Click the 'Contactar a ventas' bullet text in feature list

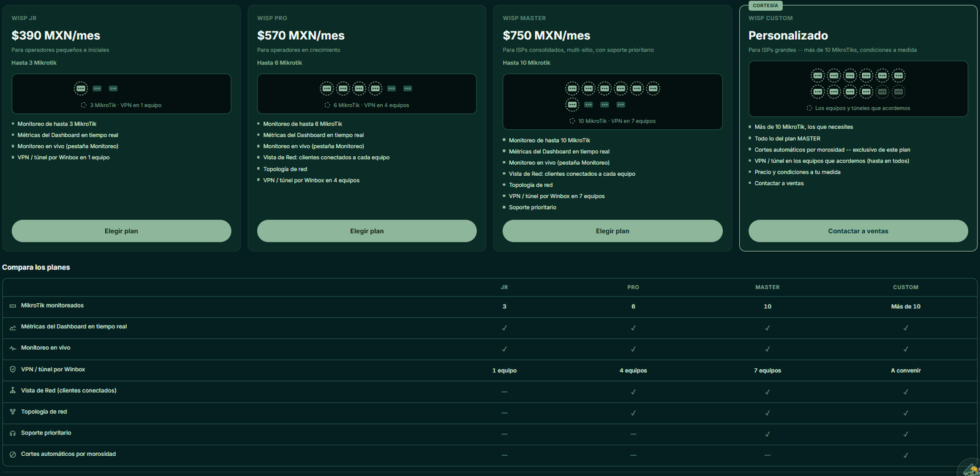point(779,183)
